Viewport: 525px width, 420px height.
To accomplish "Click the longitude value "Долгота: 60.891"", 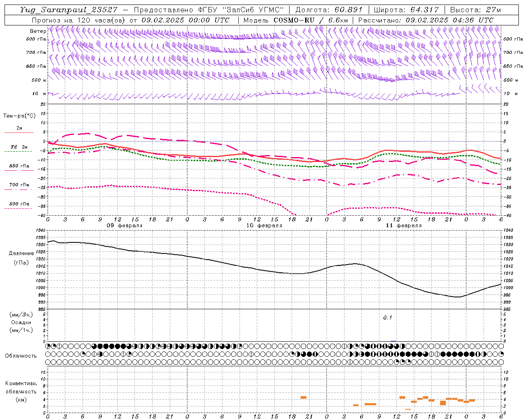I will [329, 10].
